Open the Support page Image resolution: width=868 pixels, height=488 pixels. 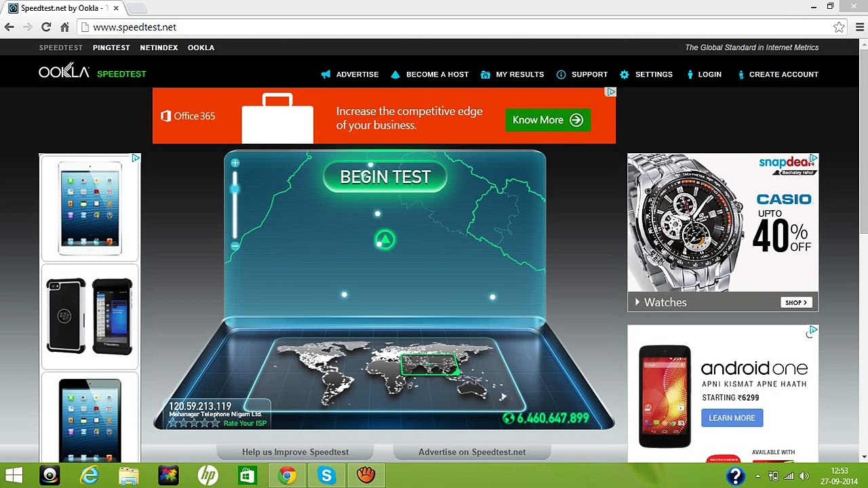pos(582,75)
